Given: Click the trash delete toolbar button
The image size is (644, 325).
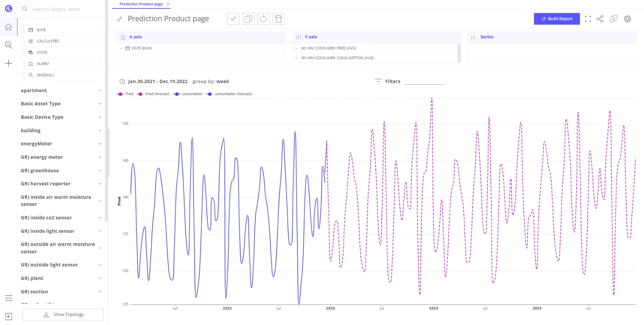Looking at the screenshot, I should [279, 19].
